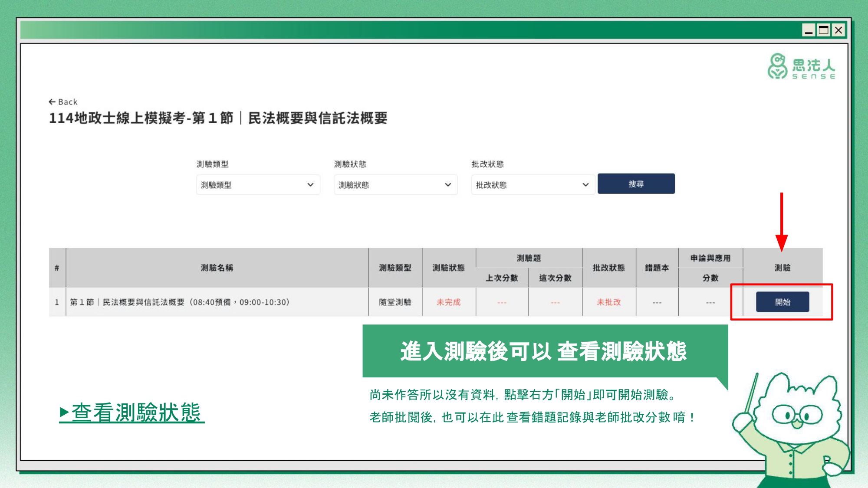Maximize the window frame
This screenshot has height=488, width=868.
point(823,30)
